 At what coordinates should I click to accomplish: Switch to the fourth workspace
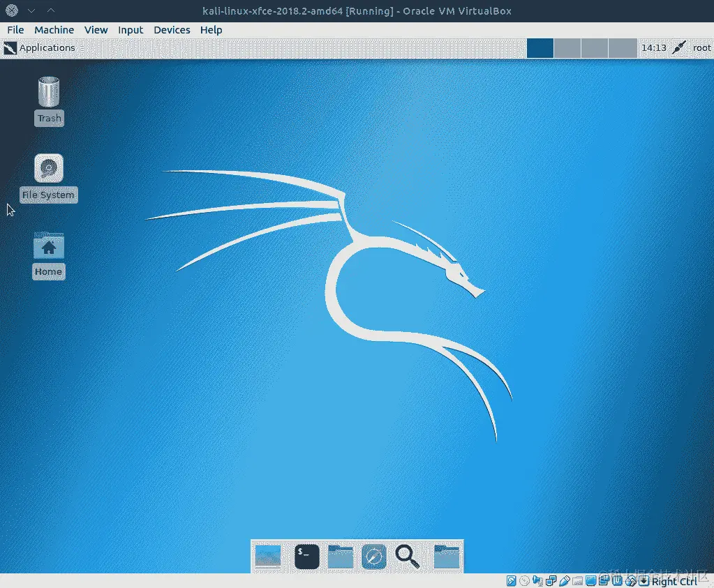coord(623,48)
